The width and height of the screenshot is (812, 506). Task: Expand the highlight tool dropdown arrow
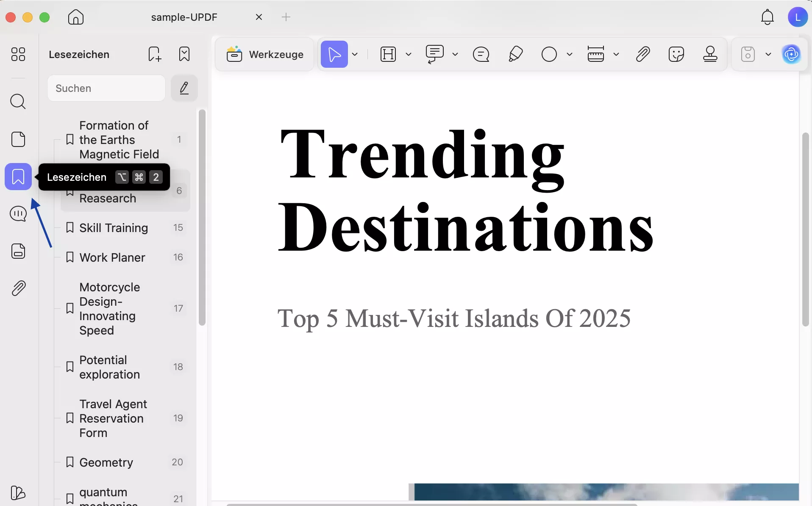click(x=409, y=54)
